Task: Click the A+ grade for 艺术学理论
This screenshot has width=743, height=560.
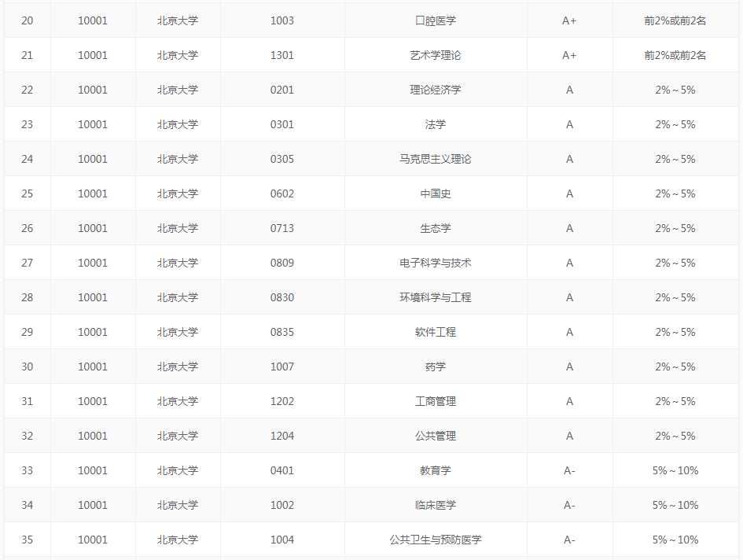Action: click(569, 55)
